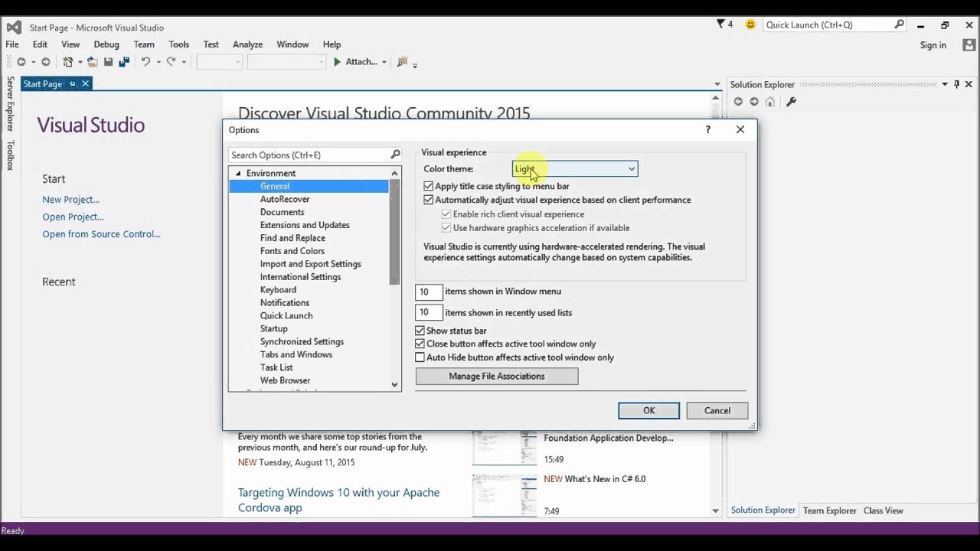
Task: Click the New Project toolbar icon
Action: coord(68,62)
